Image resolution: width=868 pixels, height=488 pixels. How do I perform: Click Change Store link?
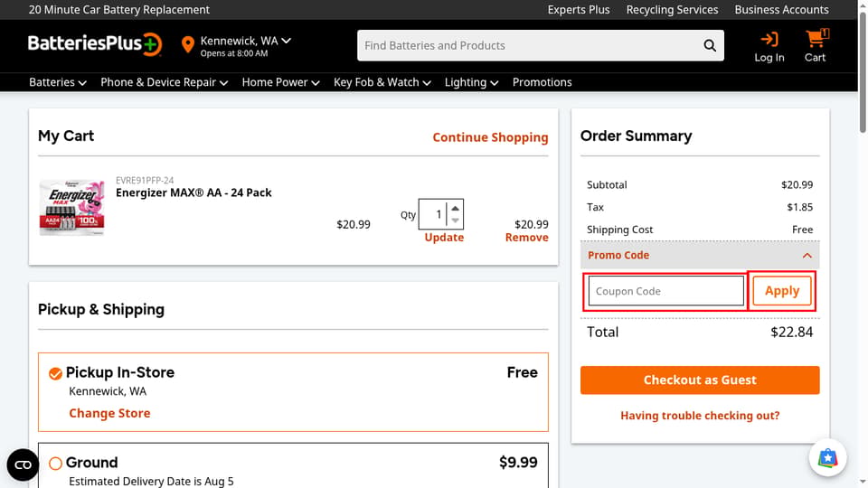(x=109, y=413)
